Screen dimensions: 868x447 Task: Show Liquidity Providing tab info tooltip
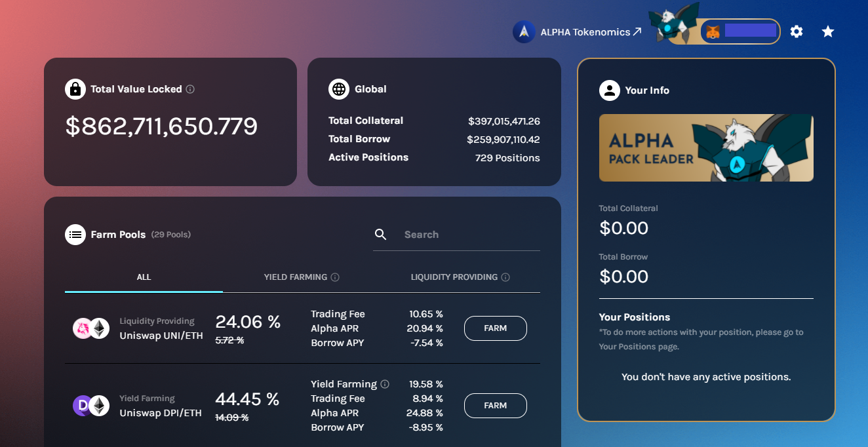tap(505, 277)
